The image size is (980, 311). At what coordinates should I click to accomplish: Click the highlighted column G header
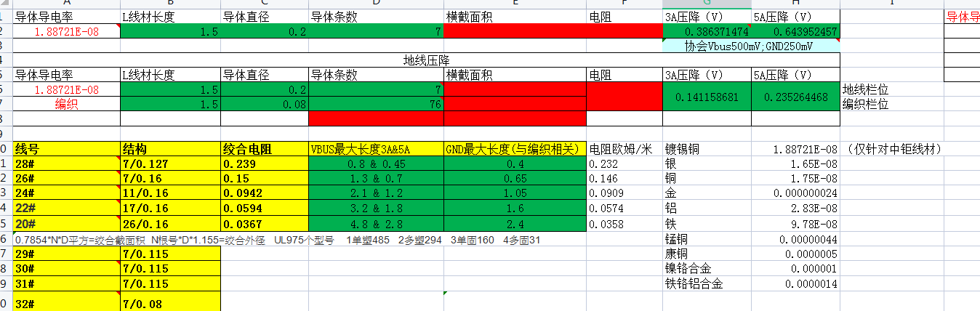(x=706, y=4)
